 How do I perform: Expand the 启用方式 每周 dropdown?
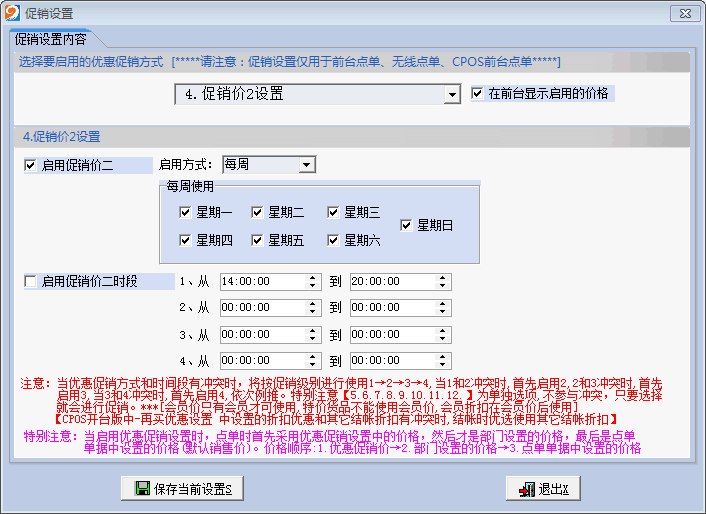307,164
